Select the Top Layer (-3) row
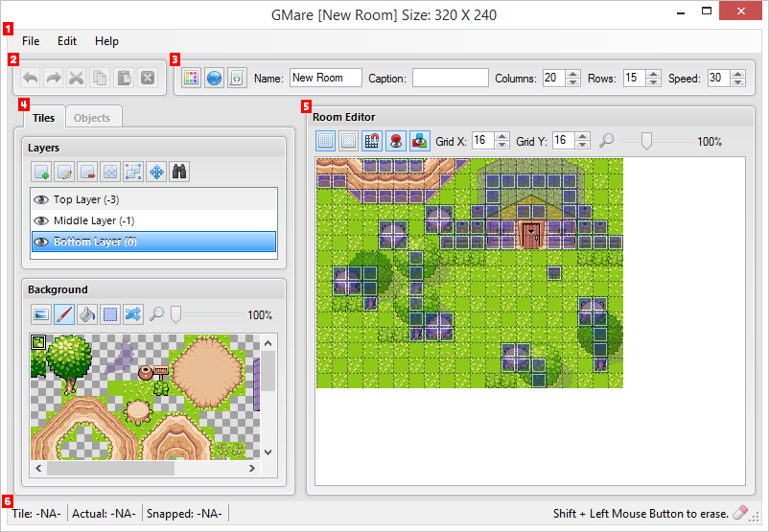The width and height of the screenshot is (769, 532). click(154, 199)
